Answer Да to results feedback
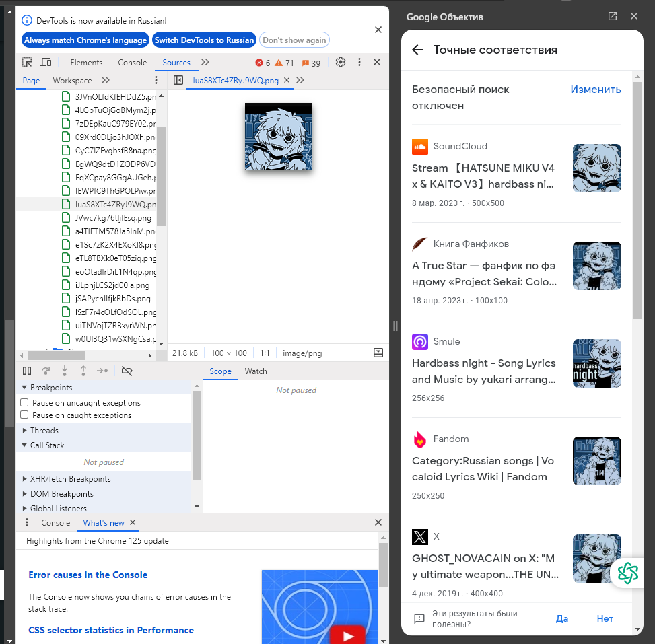 (x=562, y=618)
